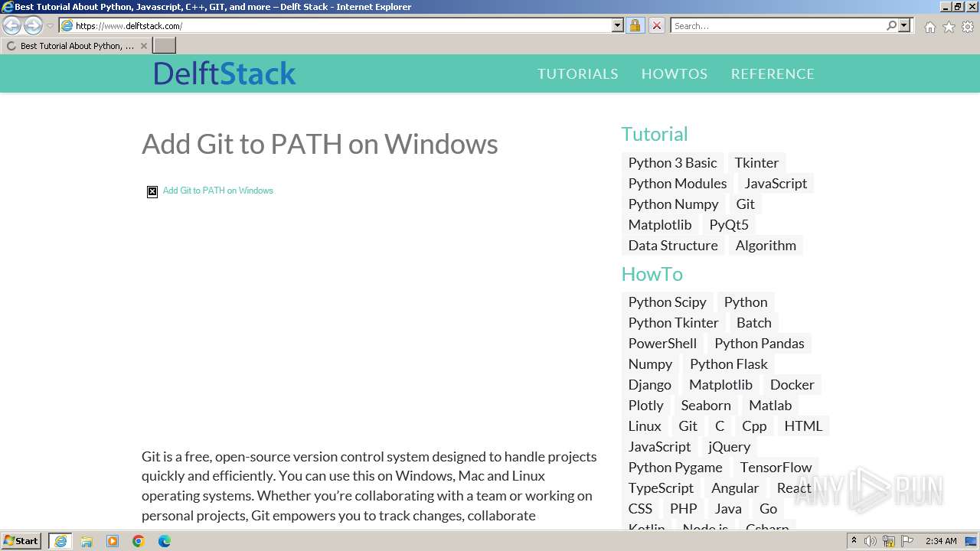Click the Search box field
Screen dimensions: 980x551
tap(777, 26)
